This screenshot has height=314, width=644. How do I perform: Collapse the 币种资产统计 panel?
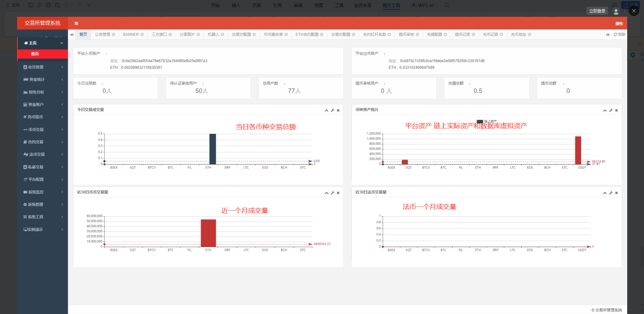tap(605, 110)
